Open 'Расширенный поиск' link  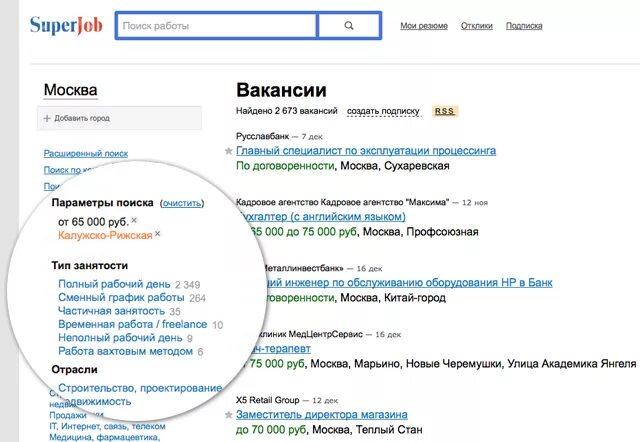[86, 153]
